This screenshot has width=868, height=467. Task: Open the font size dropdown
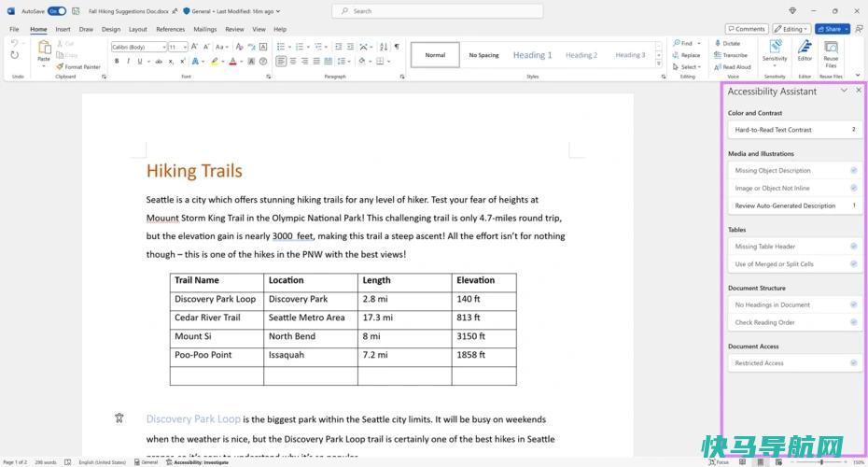(x=185, y=47)
